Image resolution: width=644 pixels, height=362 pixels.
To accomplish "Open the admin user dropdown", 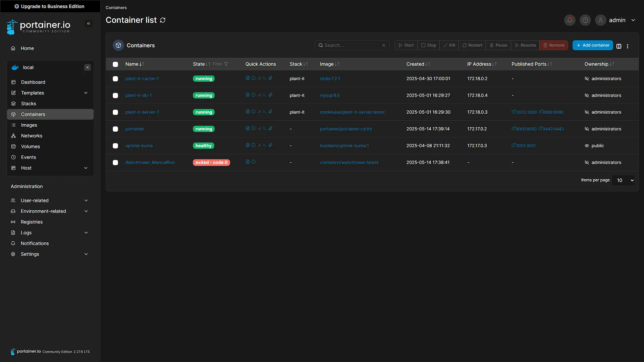I will (616, 20).
